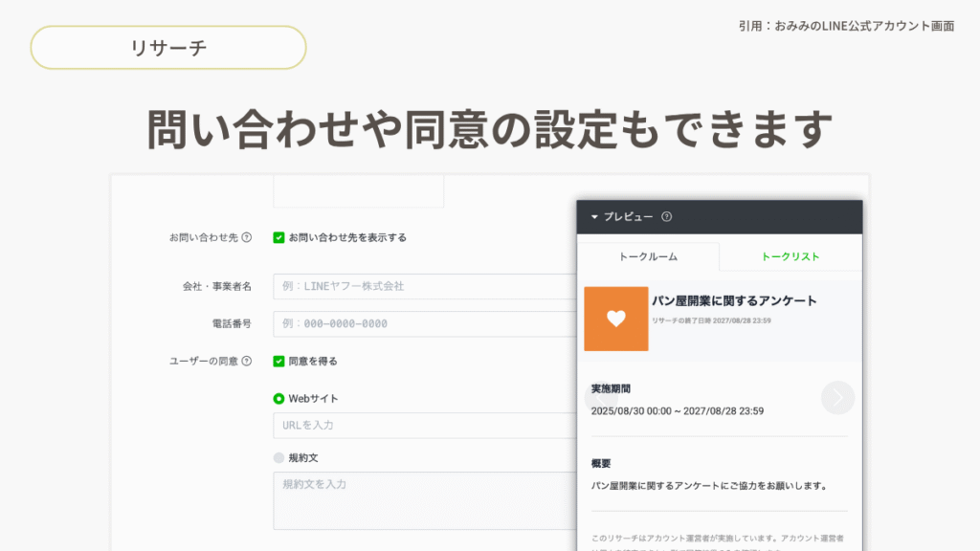980x551 pixels.
Task: Toggle the 同意を得る checkbox
Action: (x=278, y=362)
